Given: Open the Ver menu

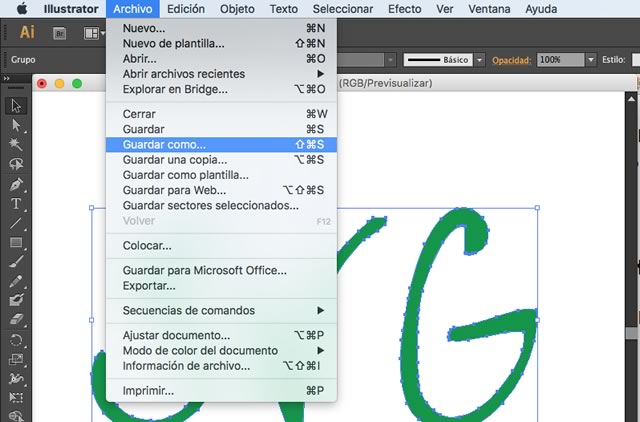Looking at the screenshot, I should click(x=444, y=9).
